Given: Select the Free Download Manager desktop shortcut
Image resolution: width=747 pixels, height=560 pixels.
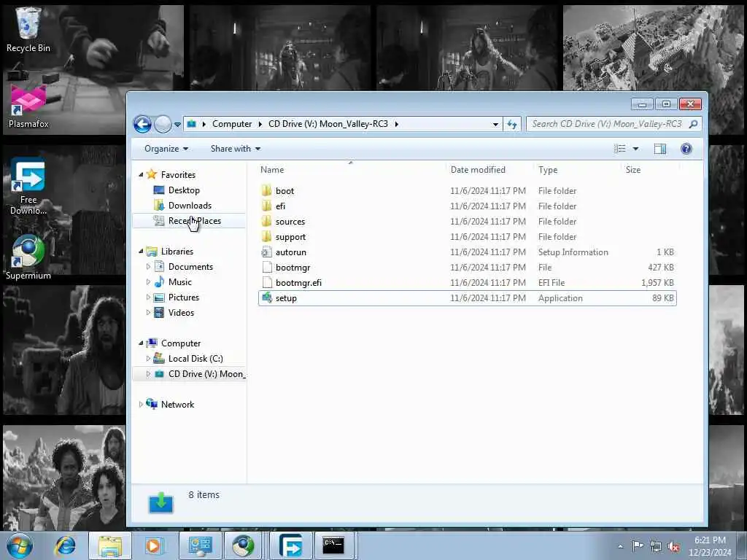Looking at the screenshot, I should [28, 187].
